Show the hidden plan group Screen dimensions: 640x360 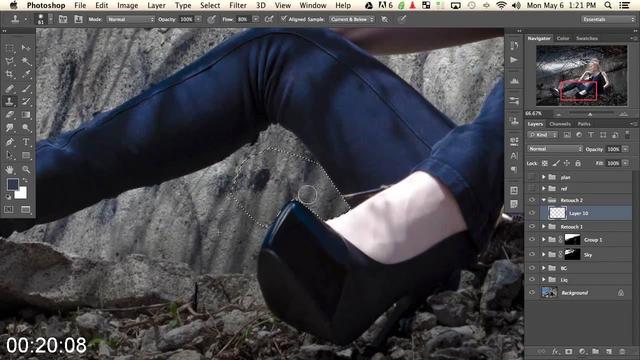(531, 177)
